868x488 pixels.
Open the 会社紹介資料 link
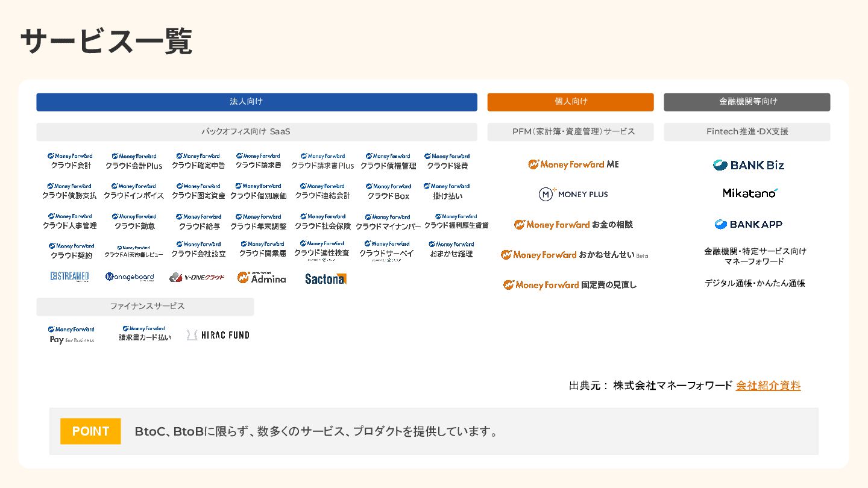pos(769,386)
